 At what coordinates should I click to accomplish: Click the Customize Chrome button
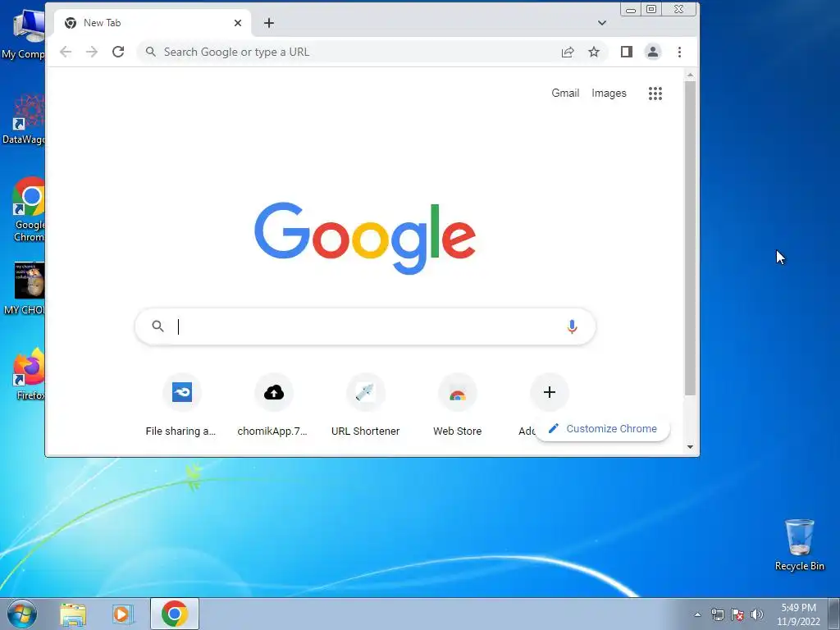pyautogui.click(x=603, y=428)
